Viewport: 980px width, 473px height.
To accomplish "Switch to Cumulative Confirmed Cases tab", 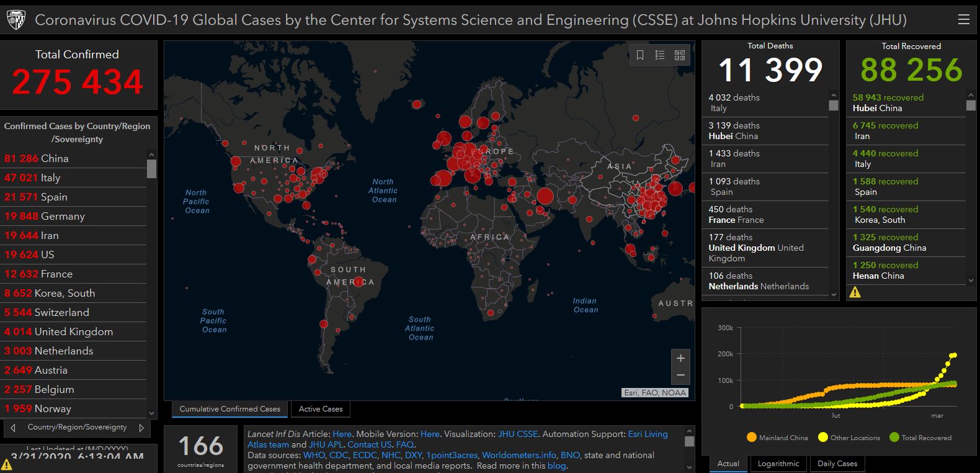I will [230, 409].
